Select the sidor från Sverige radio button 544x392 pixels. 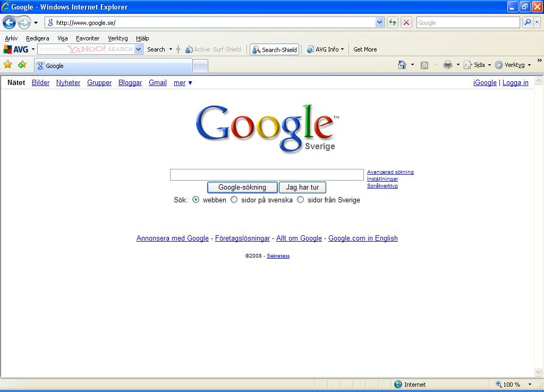tap(301, 200)
